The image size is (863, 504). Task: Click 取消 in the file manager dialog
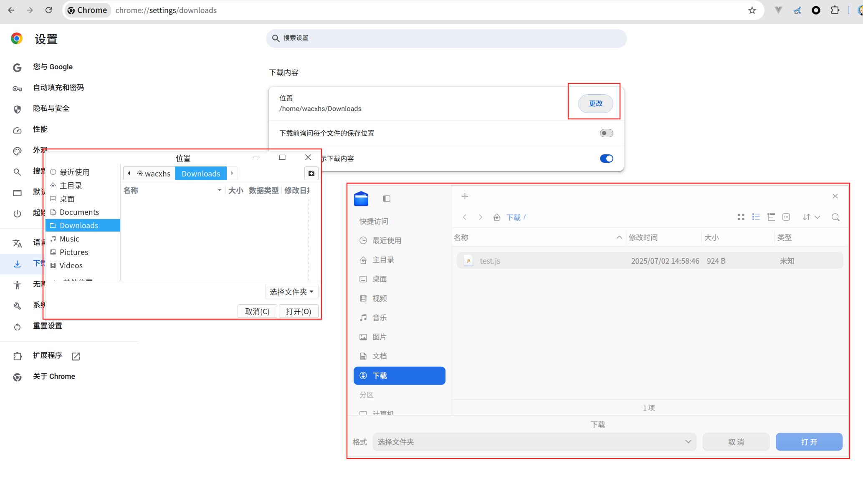click(736, 442)
